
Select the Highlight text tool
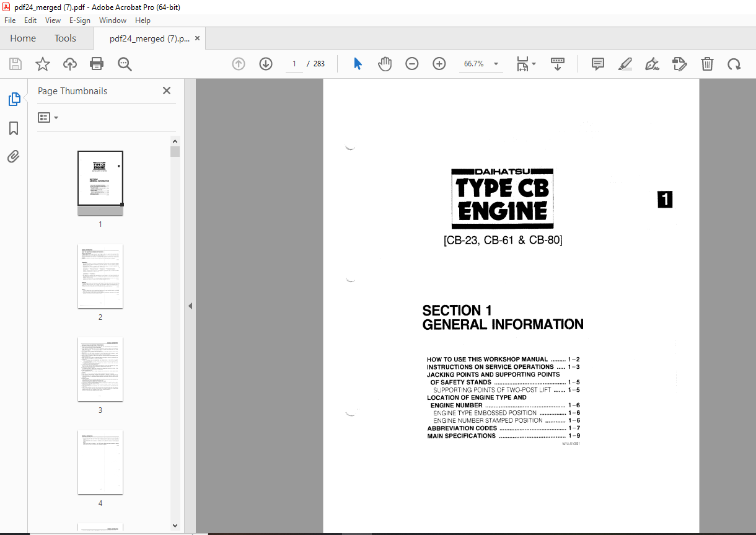click(625, 64)
